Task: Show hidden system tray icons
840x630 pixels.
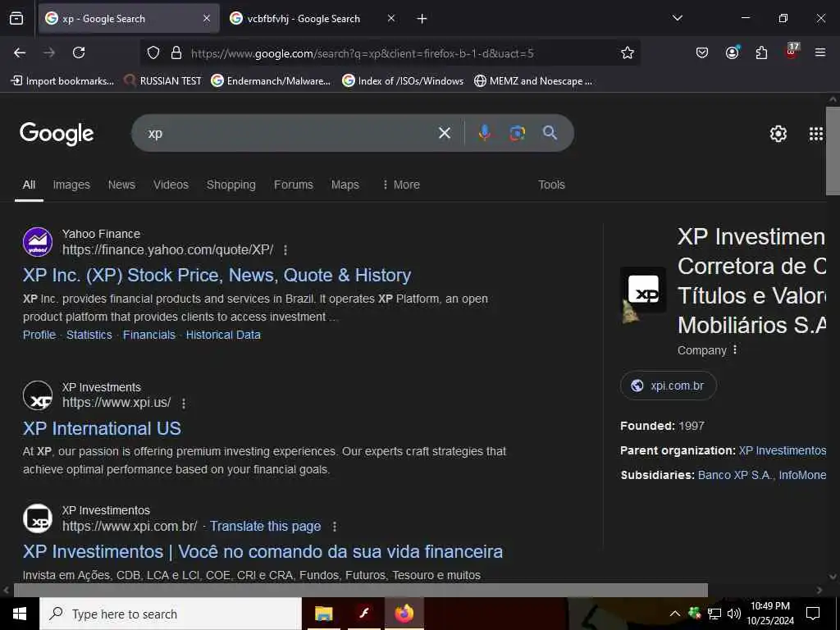Action: tap(675, 614)
